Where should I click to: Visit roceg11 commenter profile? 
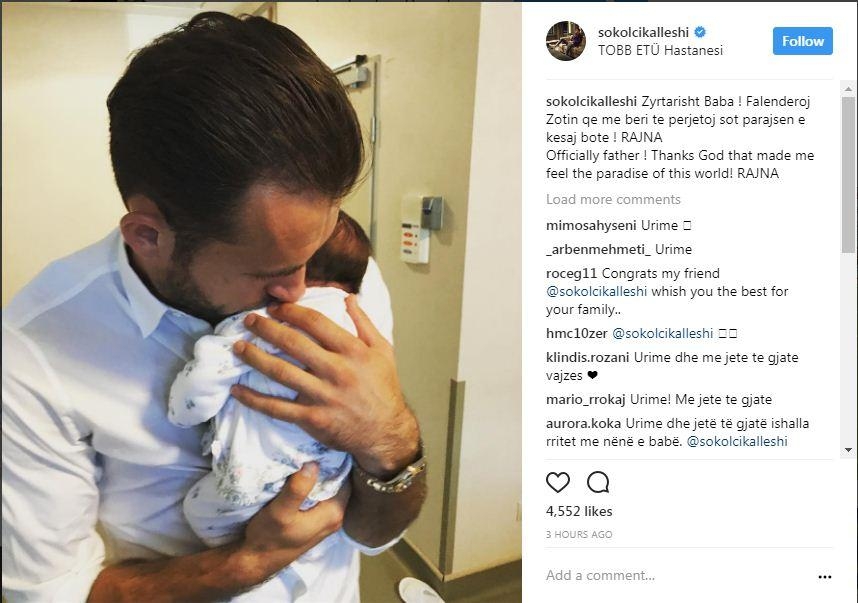572,273
